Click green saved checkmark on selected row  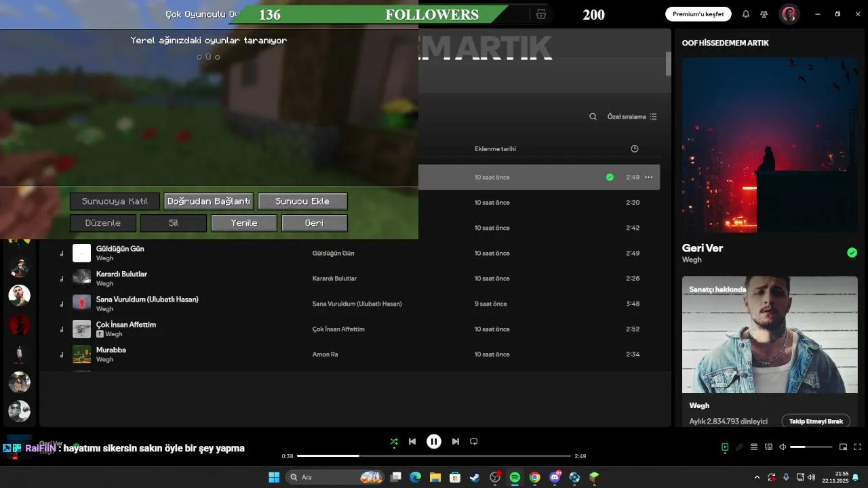pos(610,177)
